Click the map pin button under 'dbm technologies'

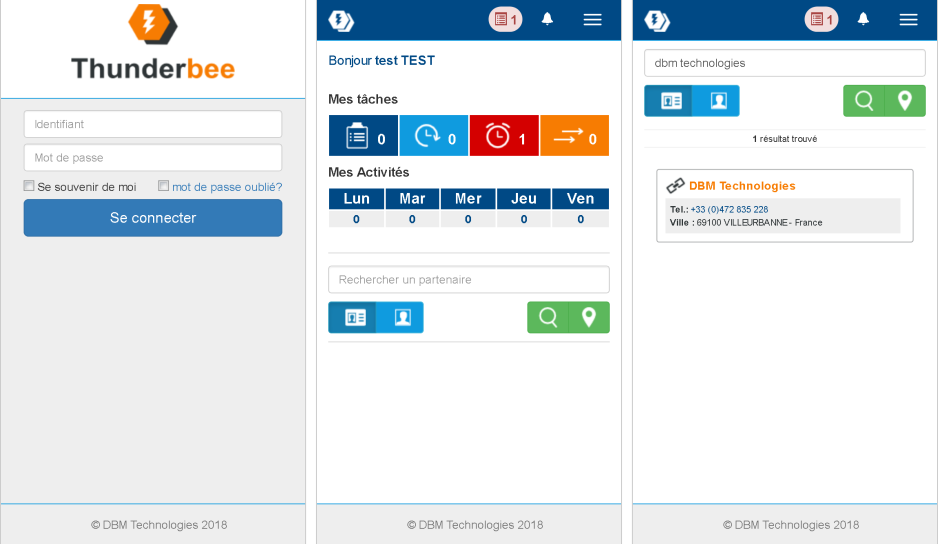click(905, 101)
